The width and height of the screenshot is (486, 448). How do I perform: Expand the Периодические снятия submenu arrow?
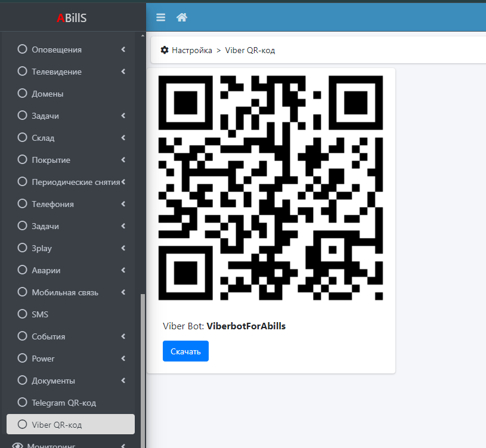point(123,182)
